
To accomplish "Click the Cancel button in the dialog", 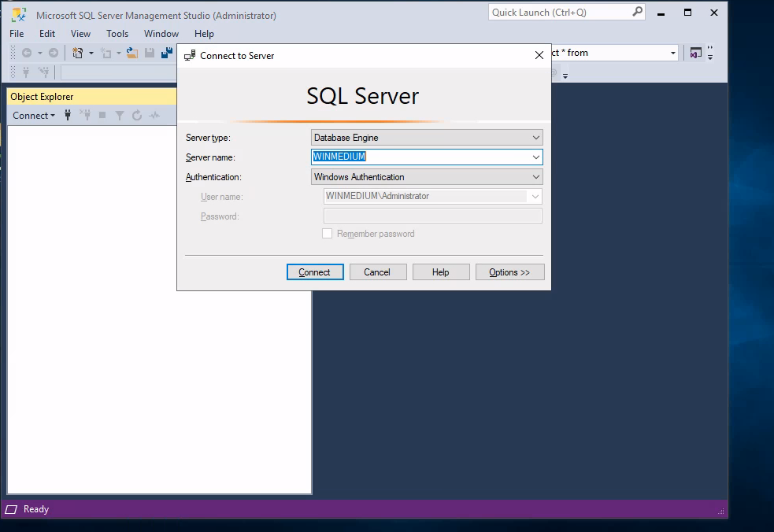I will pos(377,272).
